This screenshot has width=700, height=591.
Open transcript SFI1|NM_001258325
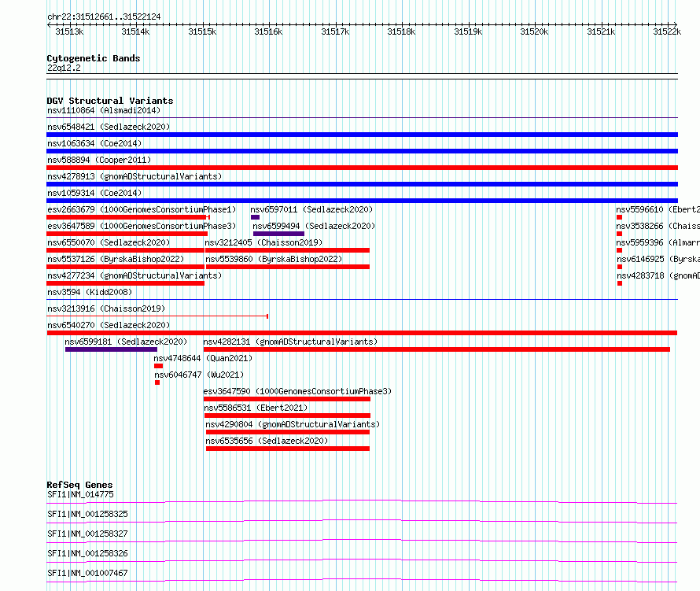(x=87, y=514)
